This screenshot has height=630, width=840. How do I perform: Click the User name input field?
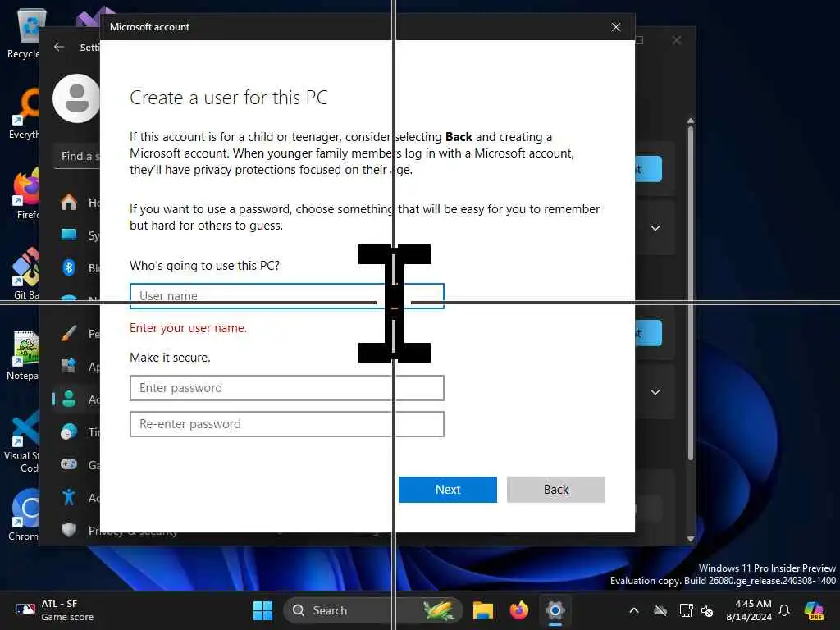286,295
